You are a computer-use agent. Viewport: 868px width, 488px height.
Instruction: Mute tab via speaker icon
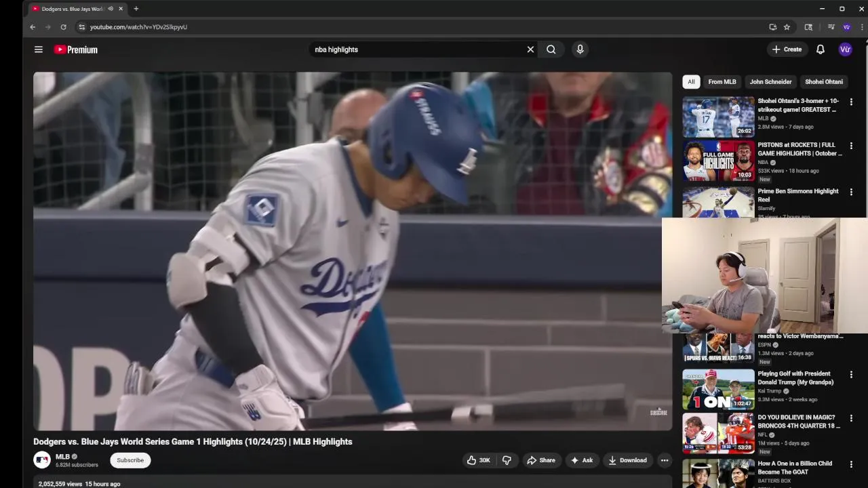(x=111, y=9)
